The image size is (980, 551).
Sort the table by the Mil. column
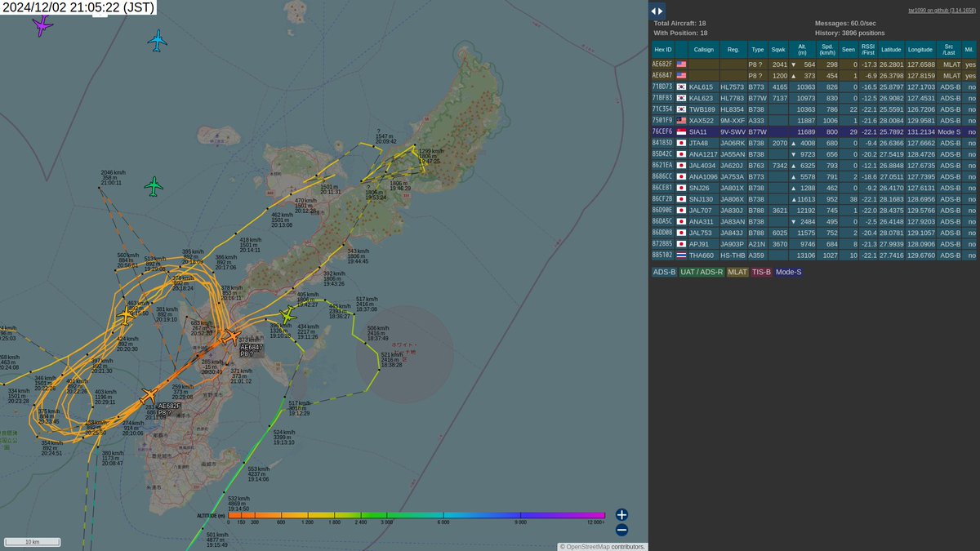pos(969,50)
